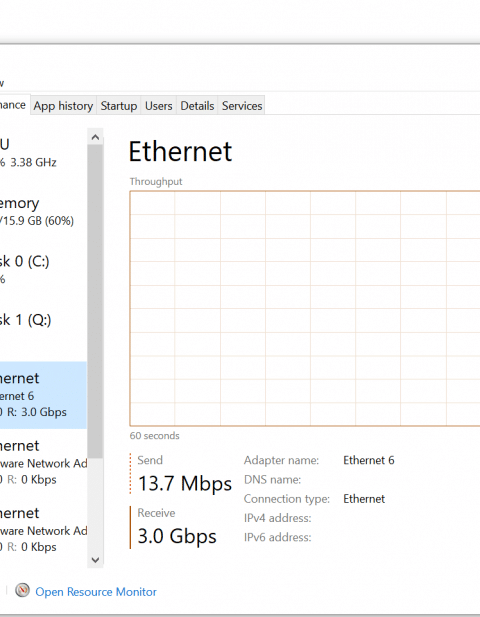Click the sidebar scrollbar thumb
The height and width of the screenshot is (617, 480).
pyautogui.click(x=95, y=301)
